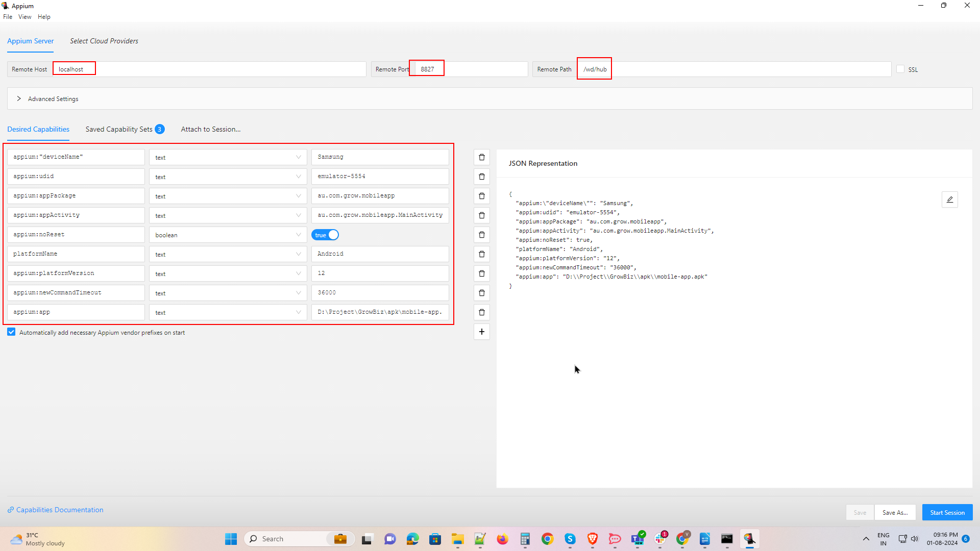Remove the appium:noReset capability with trash icon
Viewport: 980px width, 551px height.
click(x=481, y=235)
